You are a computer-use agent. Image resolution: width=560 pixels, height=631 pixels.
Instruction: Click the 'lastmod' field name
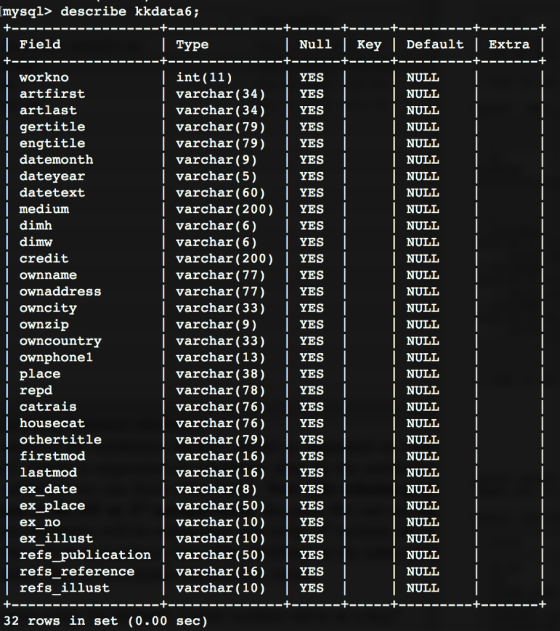point(48,473)
